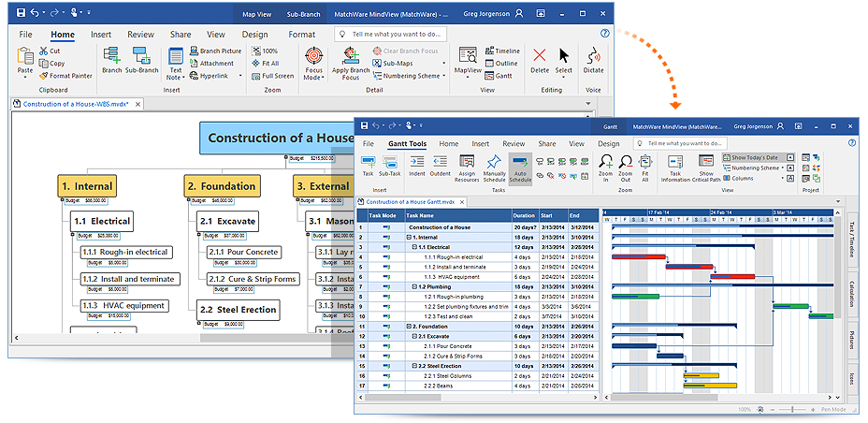Add a Sub-Branch from Home ribbon
868x423 pixels.
[142, 60]
